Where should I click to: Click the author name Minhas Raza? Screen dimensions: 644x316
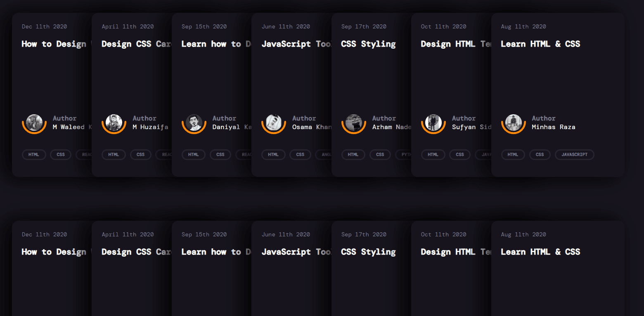click(x=553, y=127)
